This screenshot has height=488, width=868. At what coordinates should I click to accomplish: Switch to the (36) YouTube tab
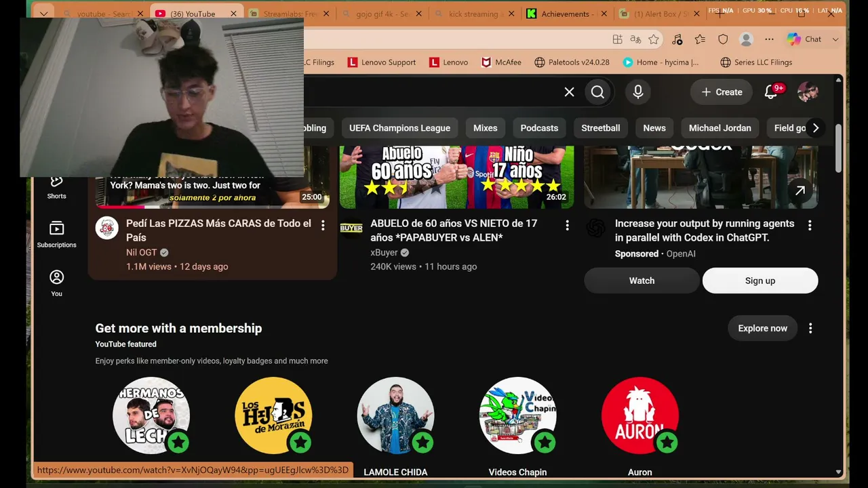[192, 14]
